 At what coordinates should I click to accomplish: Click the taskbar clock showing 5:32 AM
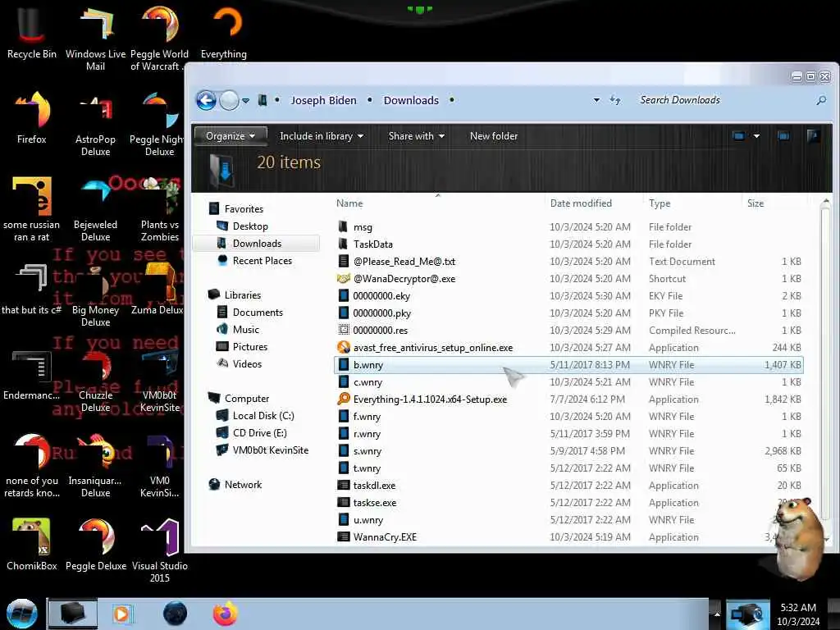797,614
